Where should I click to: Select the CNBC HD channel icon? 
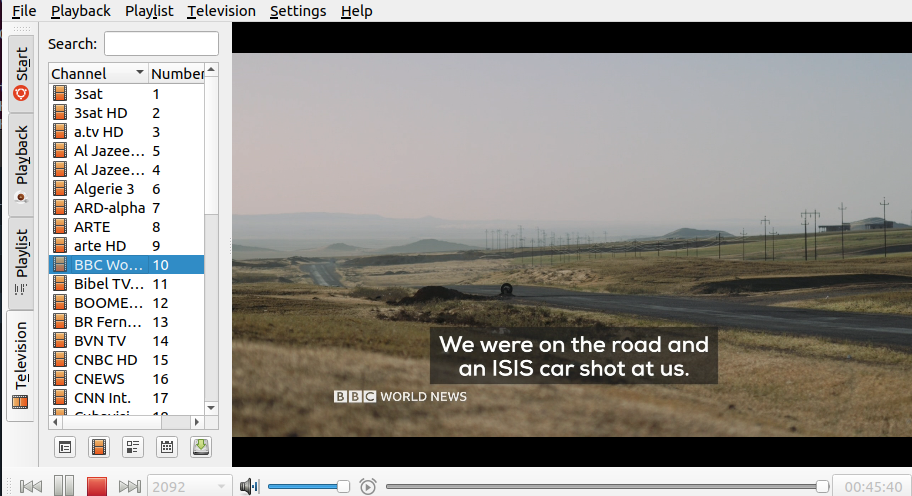tap(60, 359)
